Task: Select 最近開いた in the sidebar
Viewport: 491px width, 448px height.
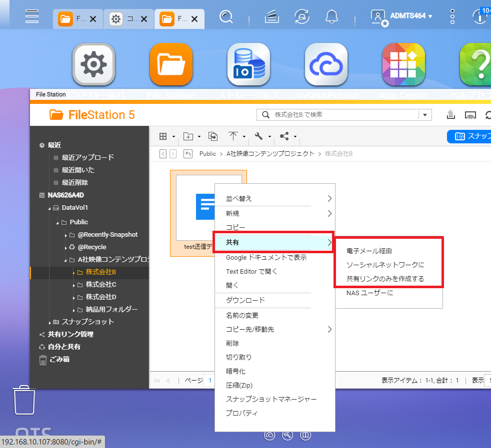Action: click(x=78, y=170)
